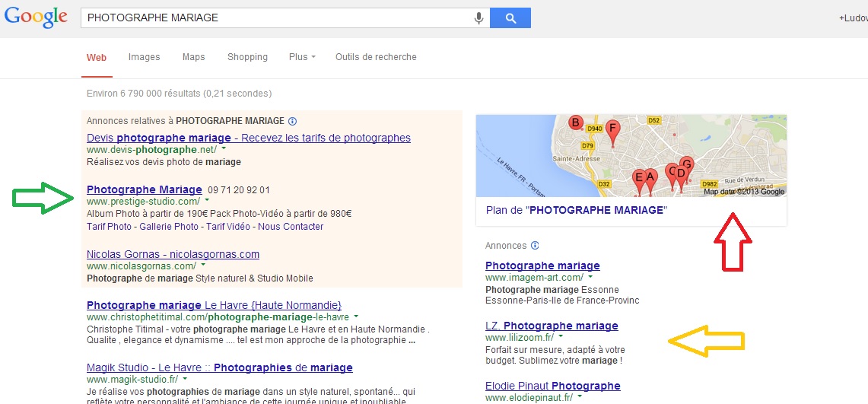This screenshot has width=868, height=404.
Task: Click the voice search microphone icon
Action: (479, 18)
